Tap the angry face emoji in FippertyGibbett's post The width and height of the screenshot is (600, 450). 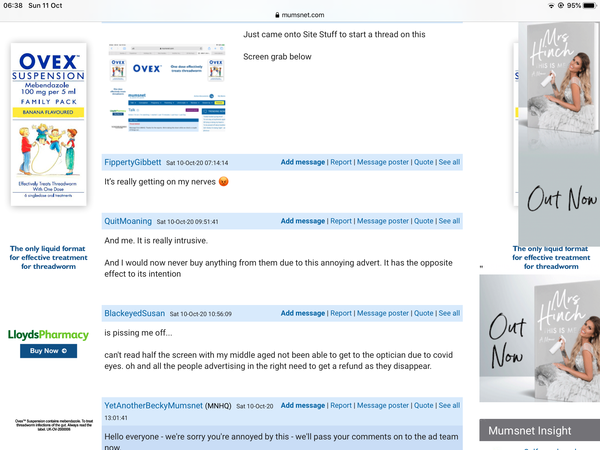223,182
